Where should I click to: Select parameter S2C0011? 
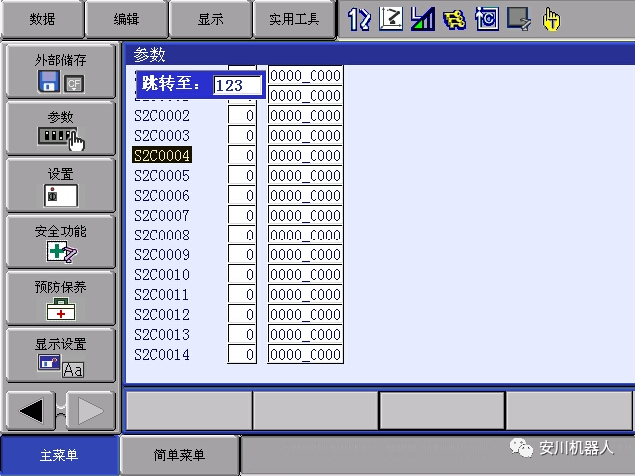tap(162, 294)
